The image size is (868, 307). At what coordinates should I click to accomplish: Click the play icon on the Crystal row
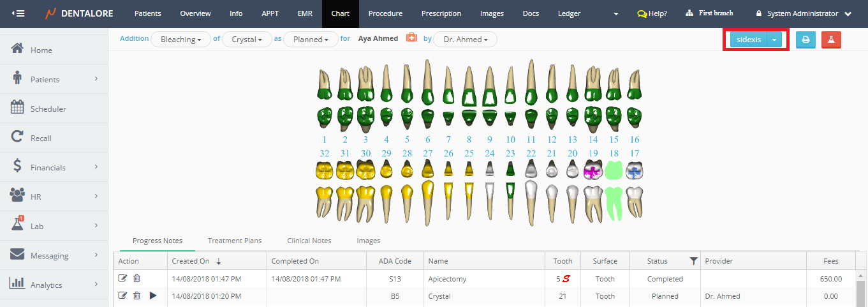point(152,296)
